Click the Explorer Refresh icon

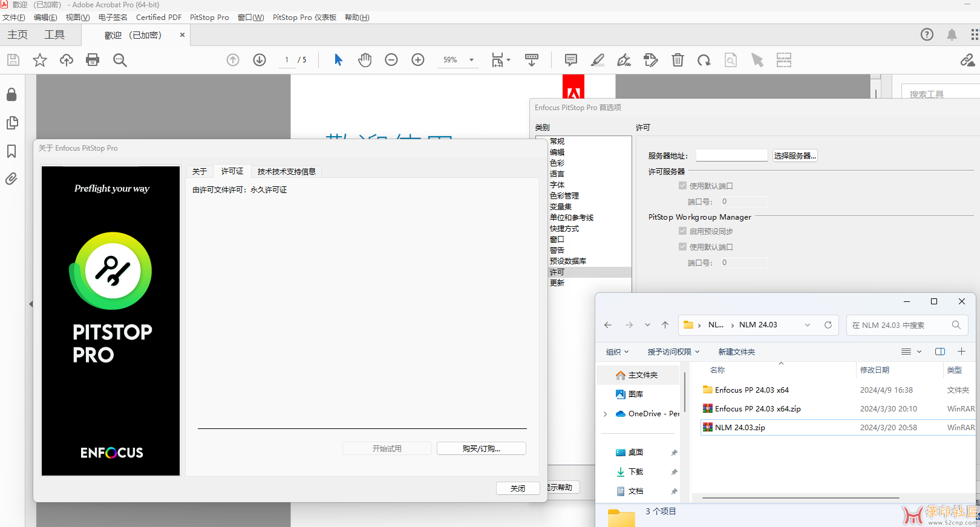click(x=828, y=325)
